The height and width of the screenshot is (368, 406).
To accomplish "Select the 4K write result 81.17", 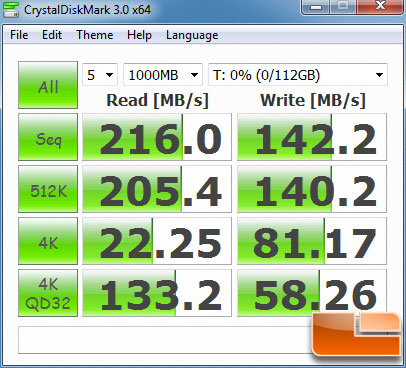I will coord(312,241).
